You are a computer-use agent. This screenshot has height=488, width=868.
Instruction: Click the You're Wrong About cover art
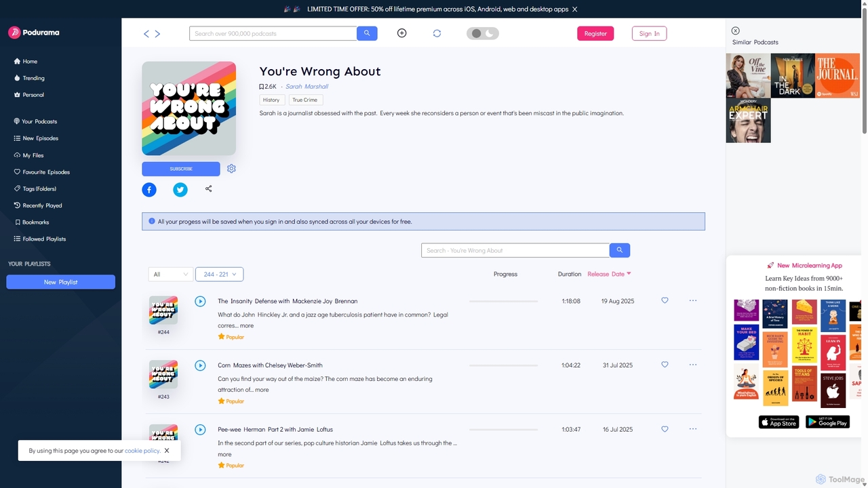(189, 108)
